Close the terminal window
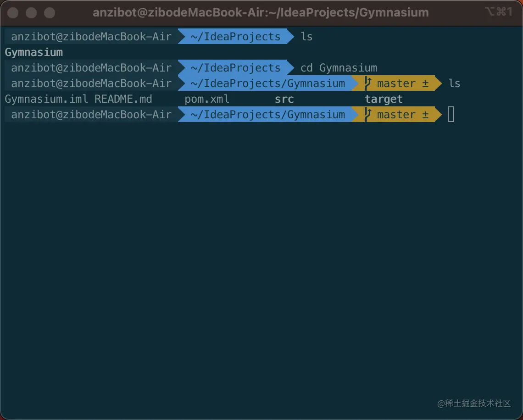523x420 pixels. coord(13,12)
